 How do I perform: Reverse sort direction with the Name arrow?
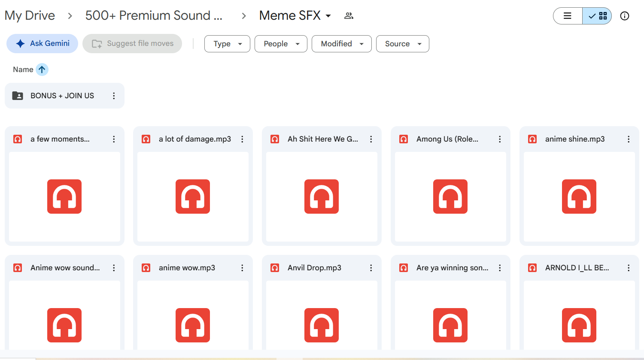(x=42, y=70)
